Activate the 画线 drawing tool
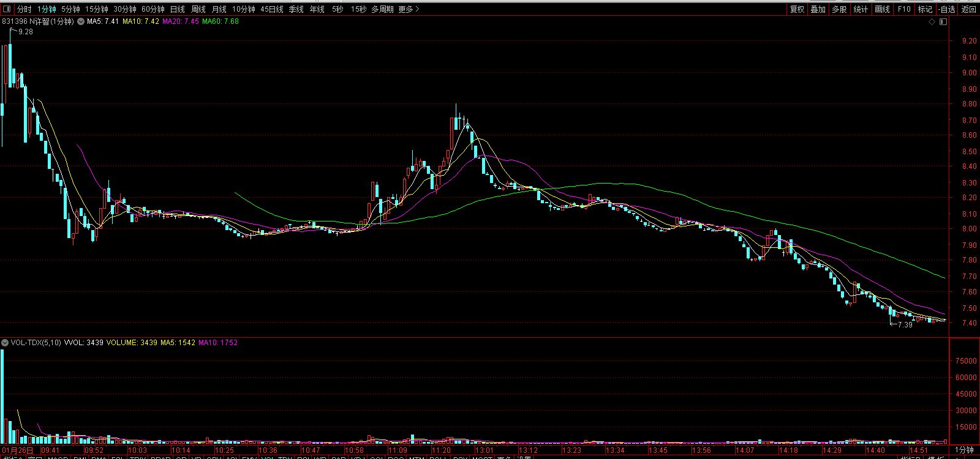The image size is (980, 459). click(x=882, y=9)
